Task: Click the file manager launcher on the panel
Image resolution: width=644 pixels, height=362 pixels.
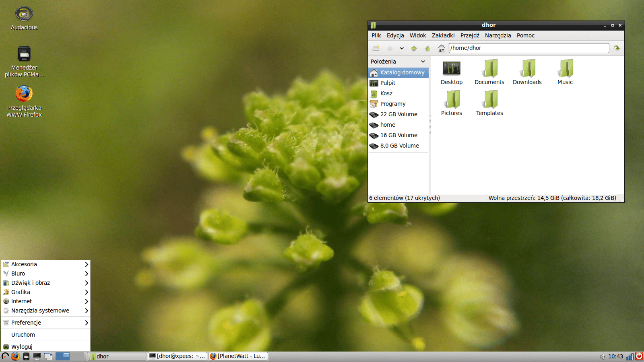Action: pos(26,356)
